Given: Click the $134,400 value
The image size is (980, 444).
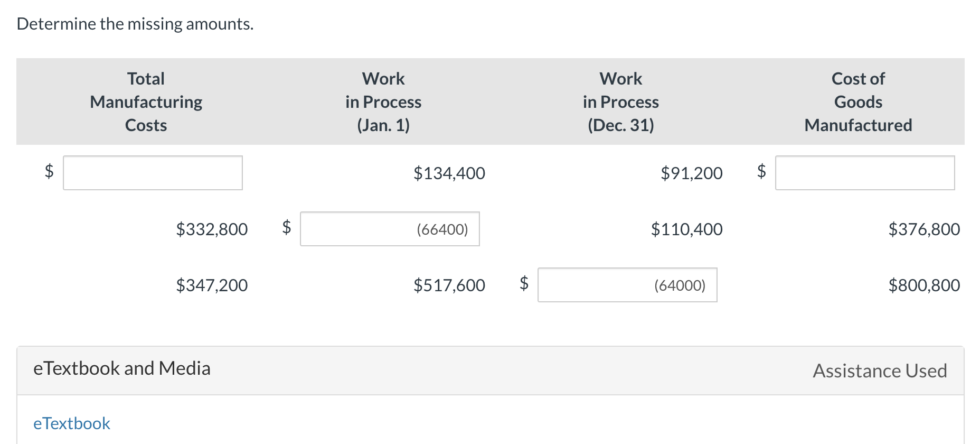Looking at the screenshot, I should click(x=449, y=173).
